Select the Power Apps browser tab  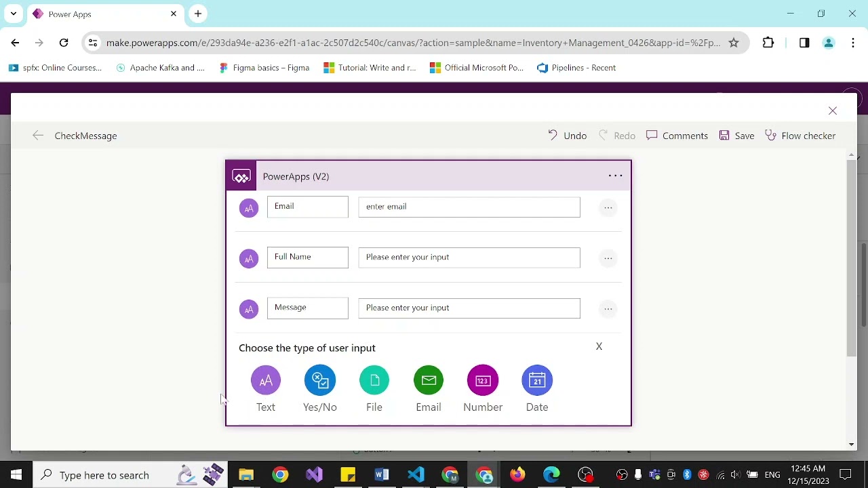pos(104,14)
